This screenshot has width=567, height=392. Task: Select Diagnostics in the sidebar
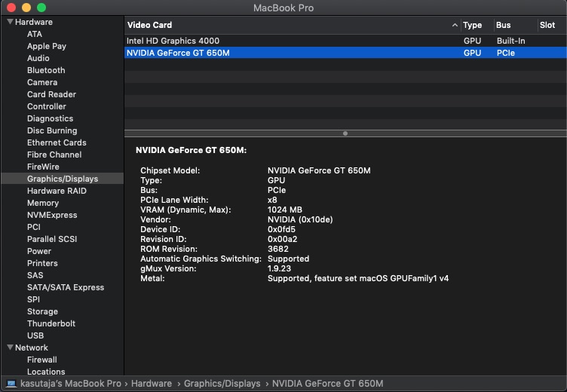click(50, 118)
